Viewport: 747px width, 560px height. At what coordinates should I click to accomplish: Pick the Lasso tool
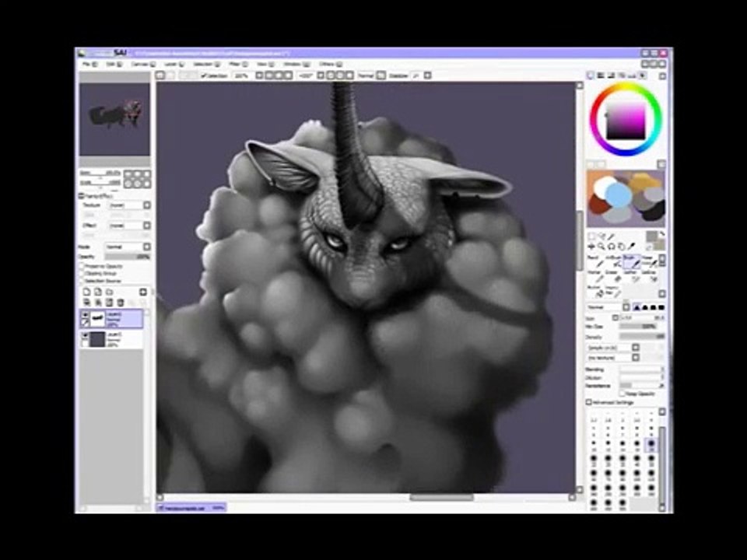coord(601,236)
